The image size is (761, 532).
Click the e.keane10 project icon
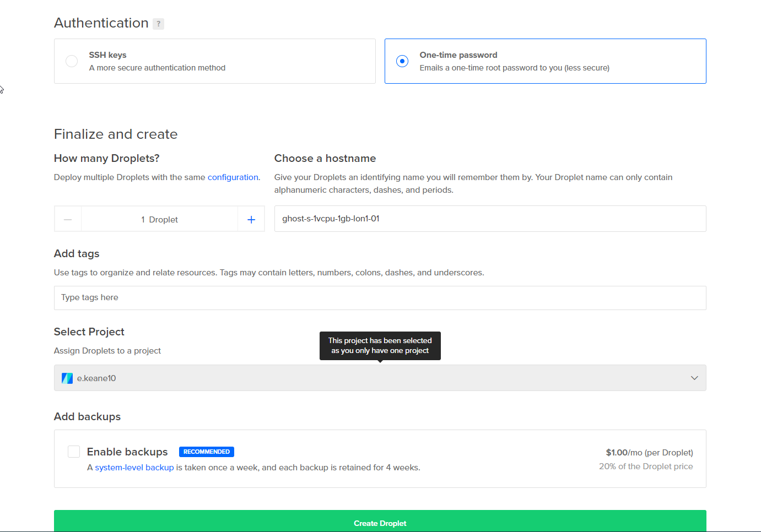pos(67,378)
